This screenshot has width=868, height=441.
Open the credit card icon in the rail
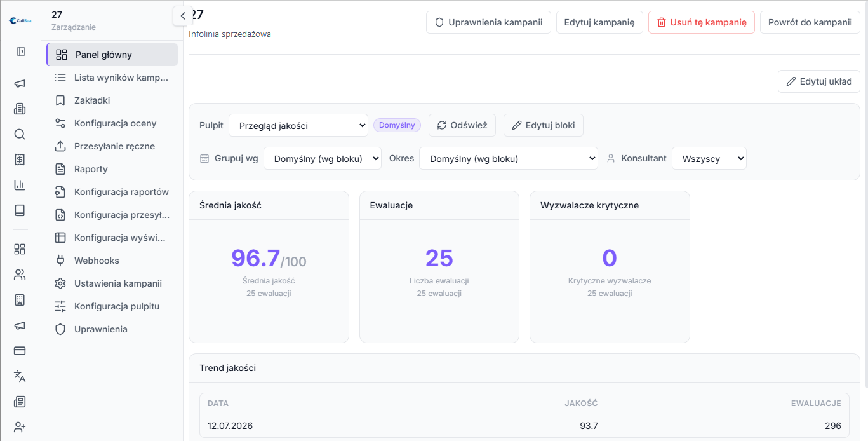tap(20, 351)
